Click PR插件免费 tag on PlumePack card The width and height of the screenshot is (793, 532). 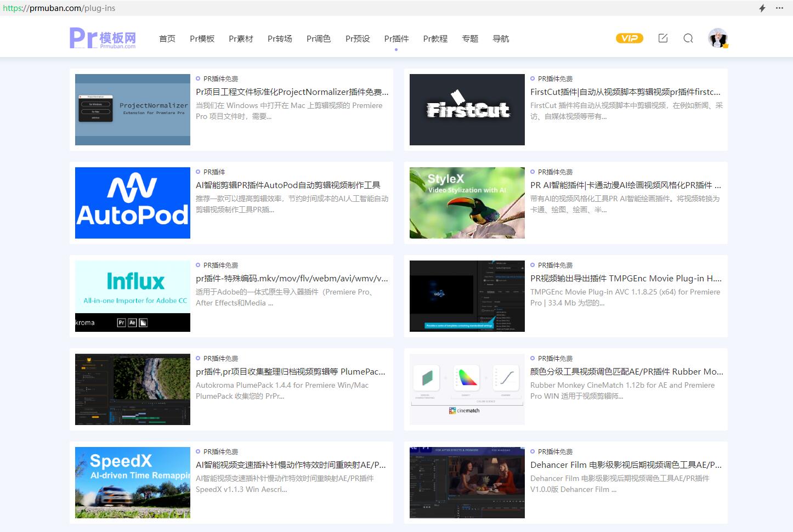tap(220, 359)
